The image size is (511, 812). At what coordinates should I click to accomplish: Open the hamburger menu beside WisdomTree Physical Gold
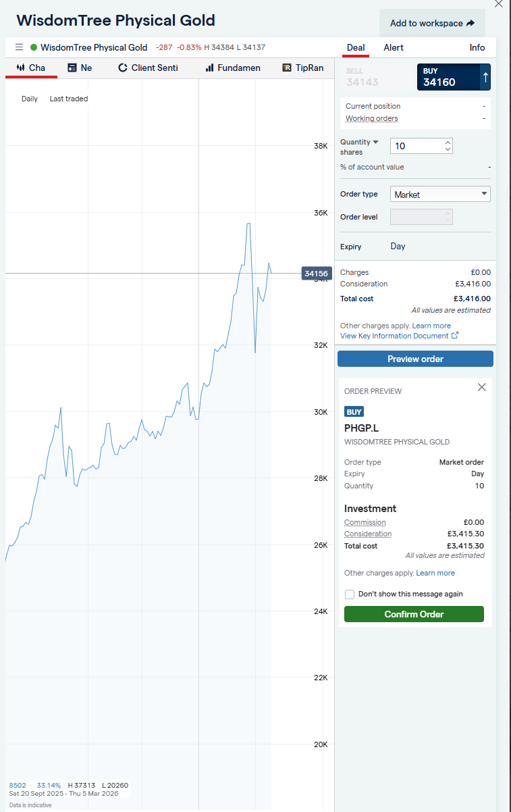tap(19, 47)
